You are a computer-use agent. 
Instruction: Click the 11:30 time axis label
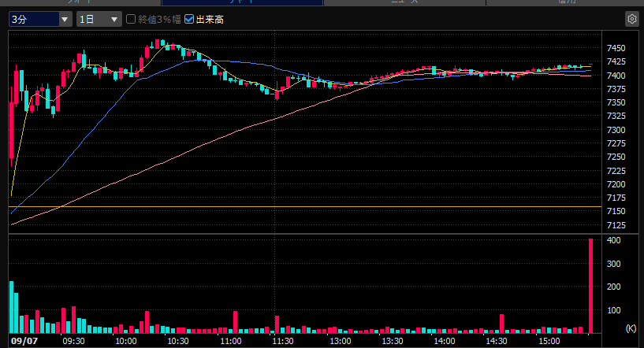tap(283, 341)
